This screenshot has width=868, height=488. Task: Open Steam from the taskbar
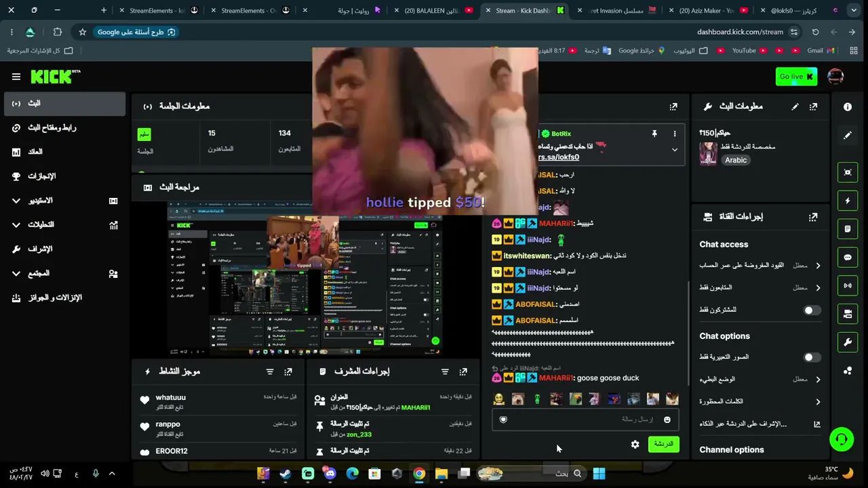click(285, 474)
